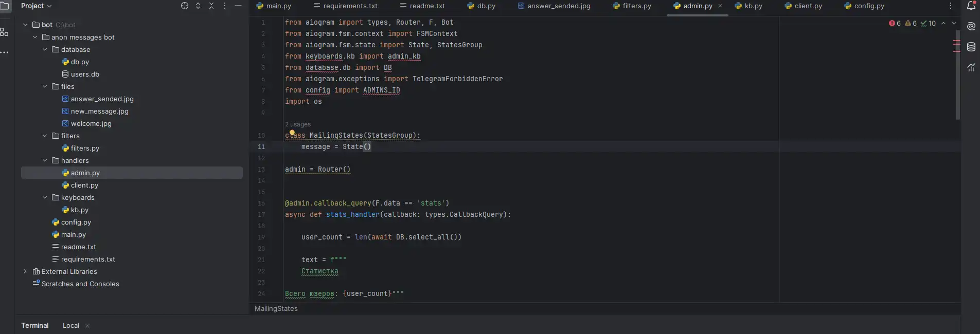
Task: Select the Local terminal session tab
Action: pyautogui.click(x=71, y=326)
